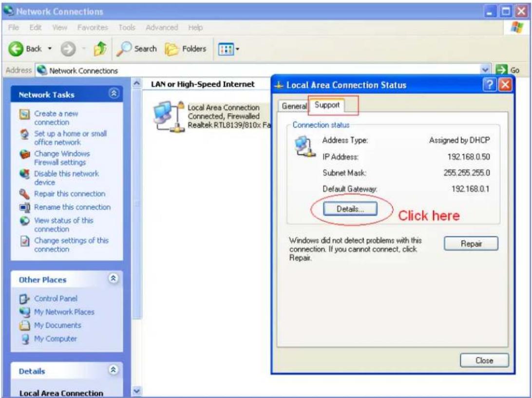Image resolution: width=532 pixels, height=398 pixels.
Task: Click the Details... button
Action: coord(350,209)
